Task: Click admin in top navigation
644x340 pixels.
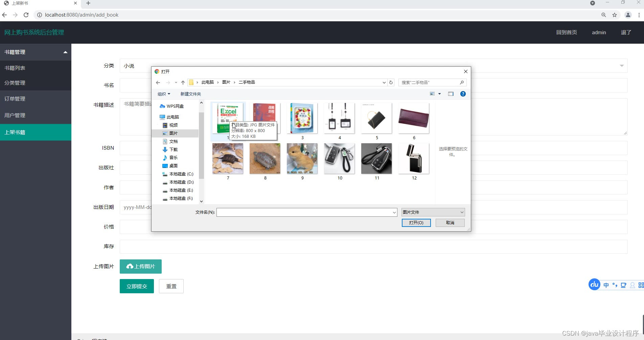Action: [x=599, y=33]
